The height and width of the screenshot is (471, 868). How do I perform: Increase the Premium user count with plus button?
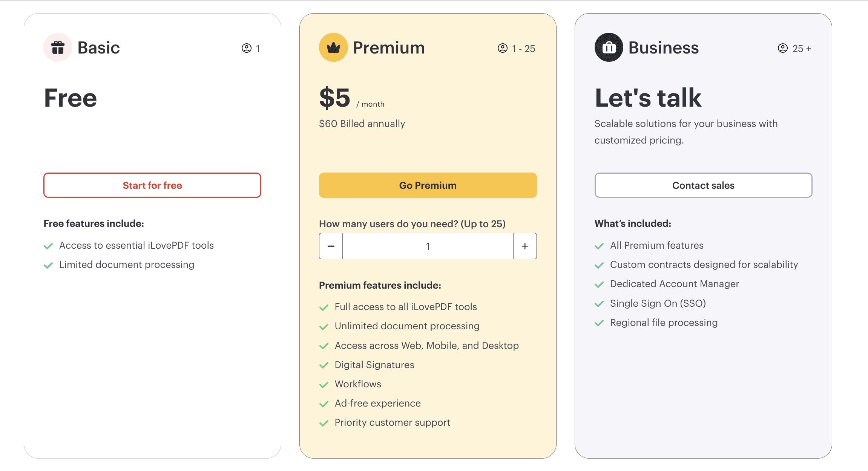coord(525,246)
